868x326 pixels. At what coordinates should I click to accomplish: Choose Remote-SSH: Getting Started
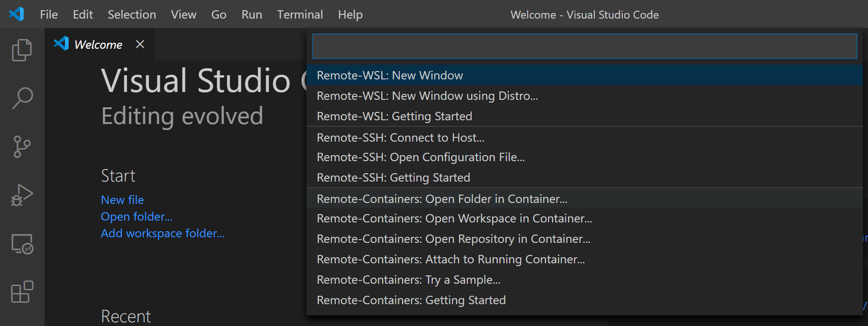click(x=584, y=177)
